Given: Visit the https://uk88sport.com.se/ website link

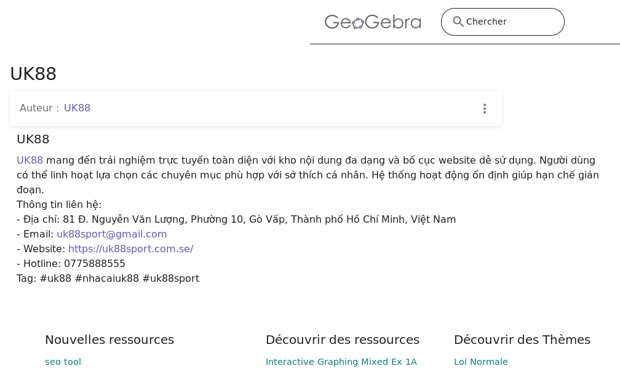Looking at the screenshot, I should tap(131, 249).
